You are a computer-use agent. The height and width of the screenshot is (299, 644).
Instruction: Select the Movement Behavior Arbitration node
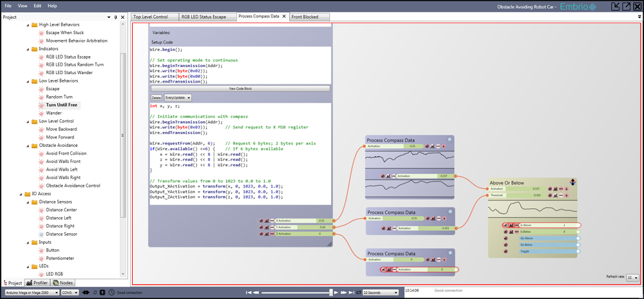pyautogui.click(x=77, y=41)
